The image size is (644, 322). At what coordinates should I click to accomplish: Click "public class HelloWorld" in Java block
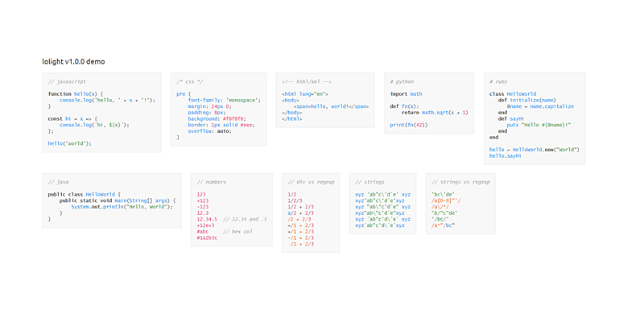click(x=83, y=194)
